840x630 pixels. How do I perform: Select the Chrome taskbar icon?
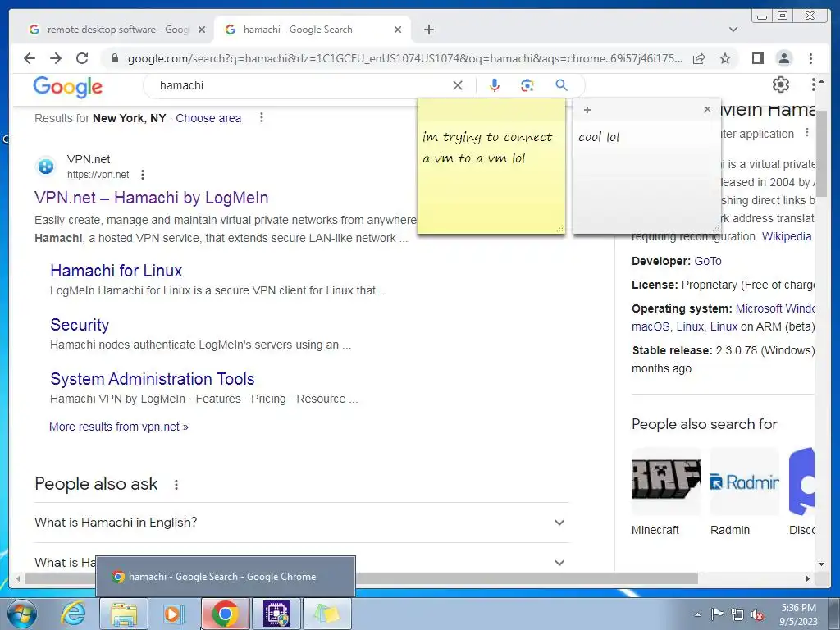point(225,614)
